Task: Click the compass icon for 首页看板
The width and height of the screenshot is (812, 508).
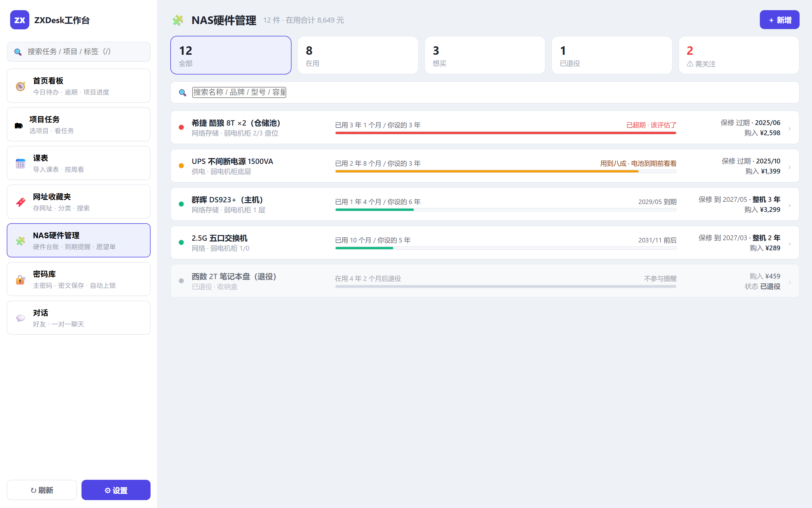Action: pos(21,86)
